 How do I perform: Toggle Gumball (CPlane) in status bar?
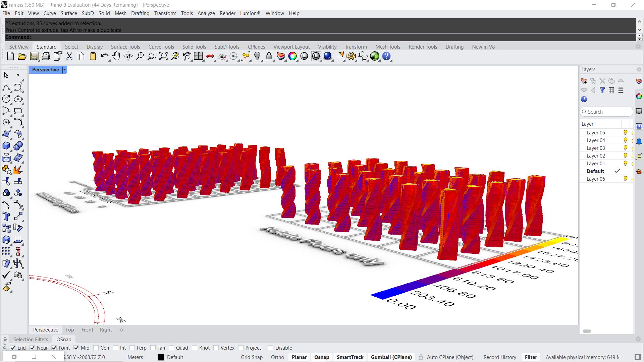point(391,357)
